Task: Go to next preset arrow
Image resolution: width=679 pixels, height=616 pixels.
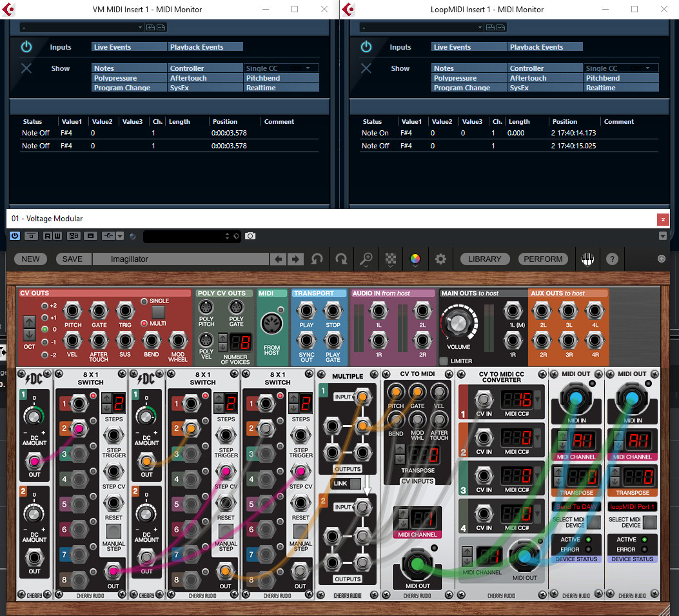Action: pos(295,259)
